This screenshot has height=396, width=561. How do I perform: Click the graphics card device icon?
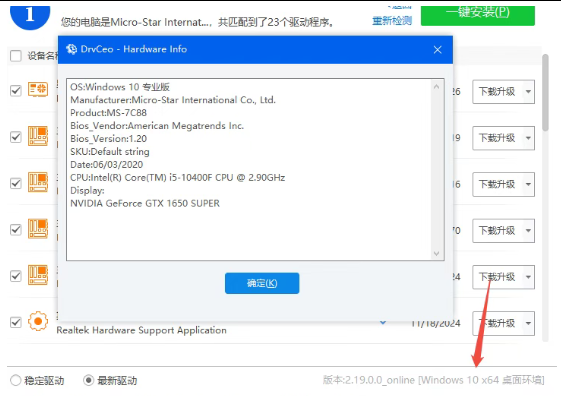[x=38, y=89]
